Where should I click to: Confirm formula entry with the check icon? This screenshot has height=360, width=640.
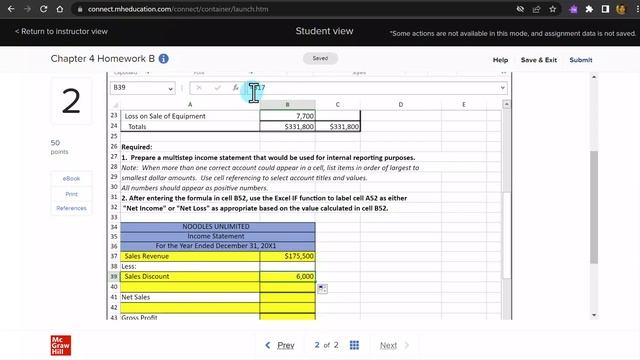click(x=218, y=88)
